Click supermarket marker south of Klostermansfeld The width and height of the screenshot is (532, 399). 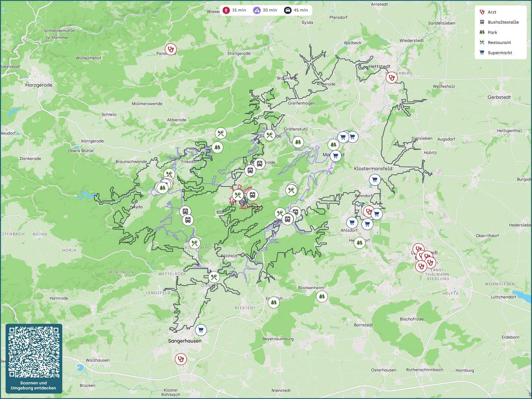[375, 180]
